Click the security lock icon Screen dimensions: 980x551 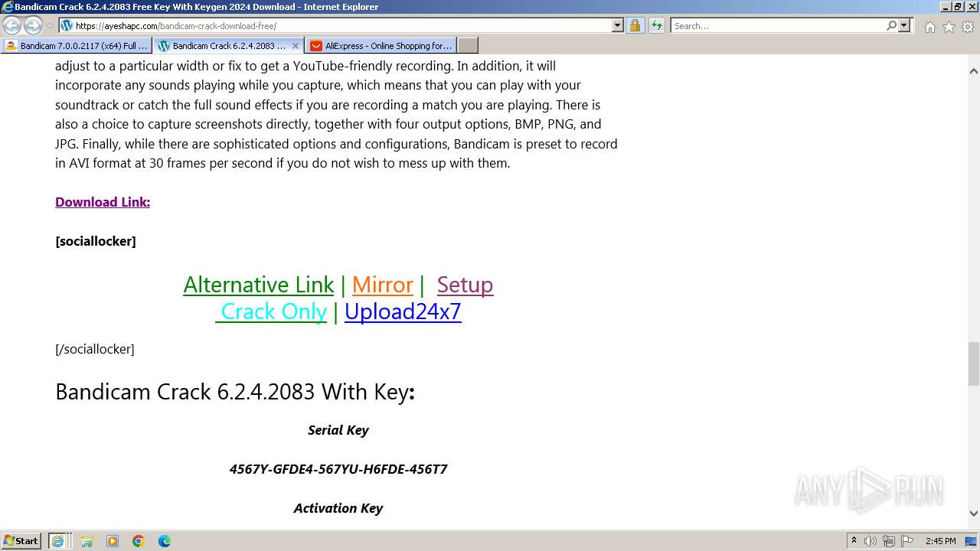tap(635, 25)
